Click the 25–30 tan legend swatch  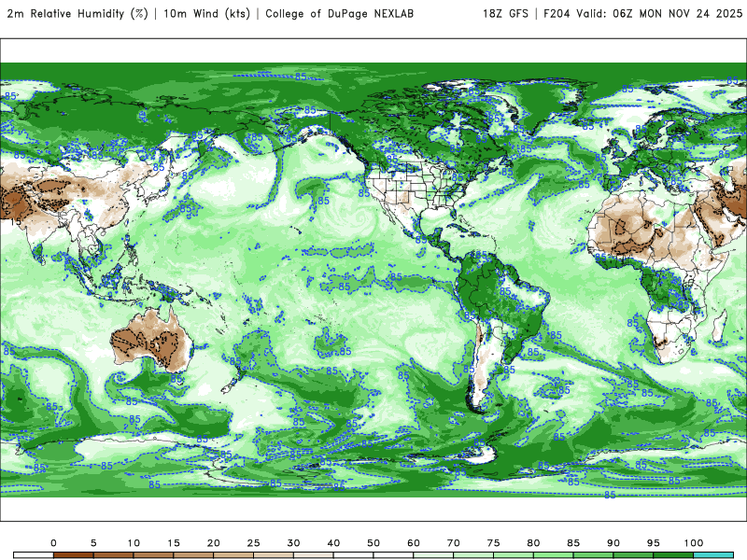[x=274, y=555]
